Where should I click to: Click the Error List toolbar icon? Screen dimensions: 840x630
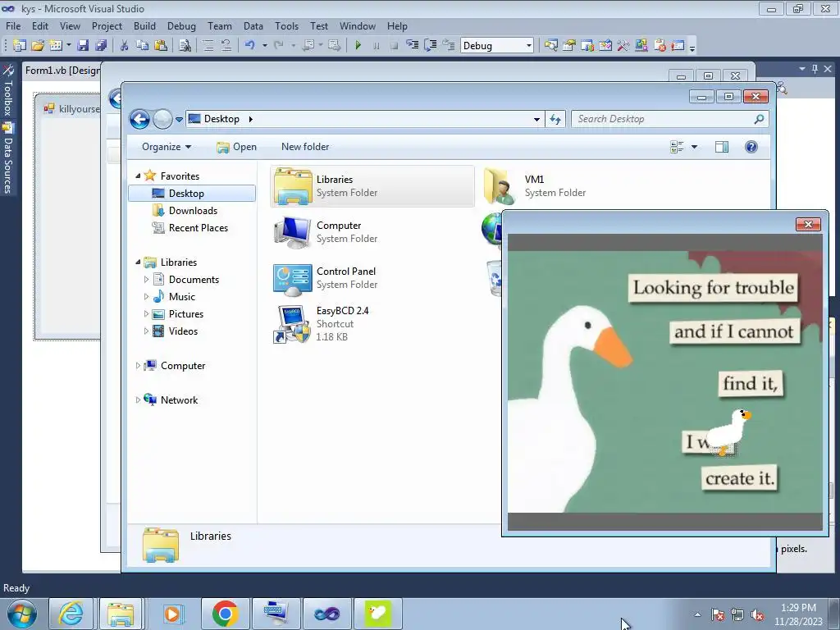coord(660,46)
